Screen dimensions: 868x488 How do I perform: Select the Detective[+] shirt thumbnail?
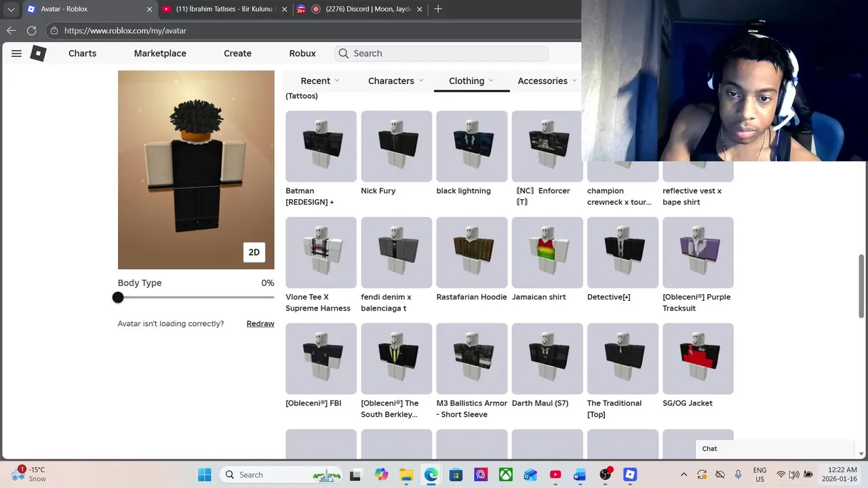click(x=623, y=252)
